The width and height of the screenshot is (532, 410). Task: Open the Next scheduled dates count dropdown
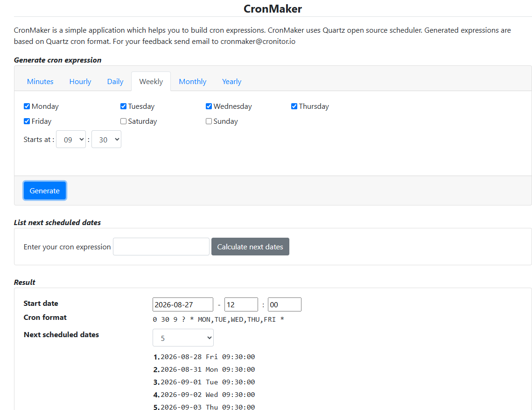tap(183, 338)
